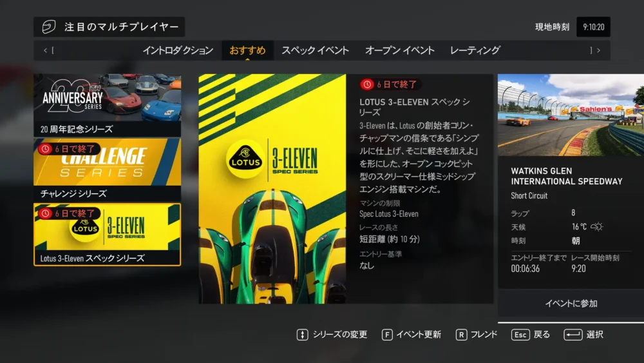Click 戻る to go back
This screenshot has height=363, width=644.
click(x=542, y=335)
